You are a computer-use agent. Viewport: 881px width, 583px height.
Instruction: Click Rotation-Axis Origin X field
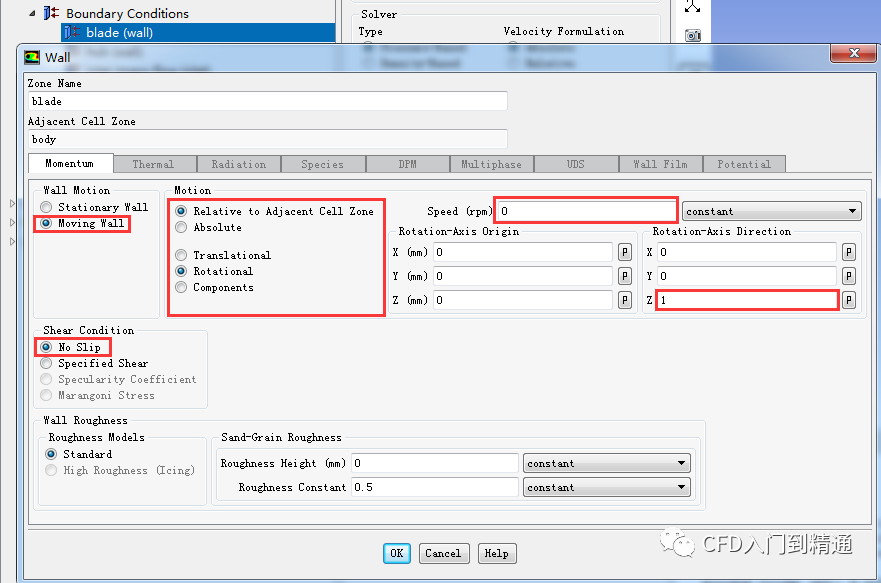click(x=523, y=252)
